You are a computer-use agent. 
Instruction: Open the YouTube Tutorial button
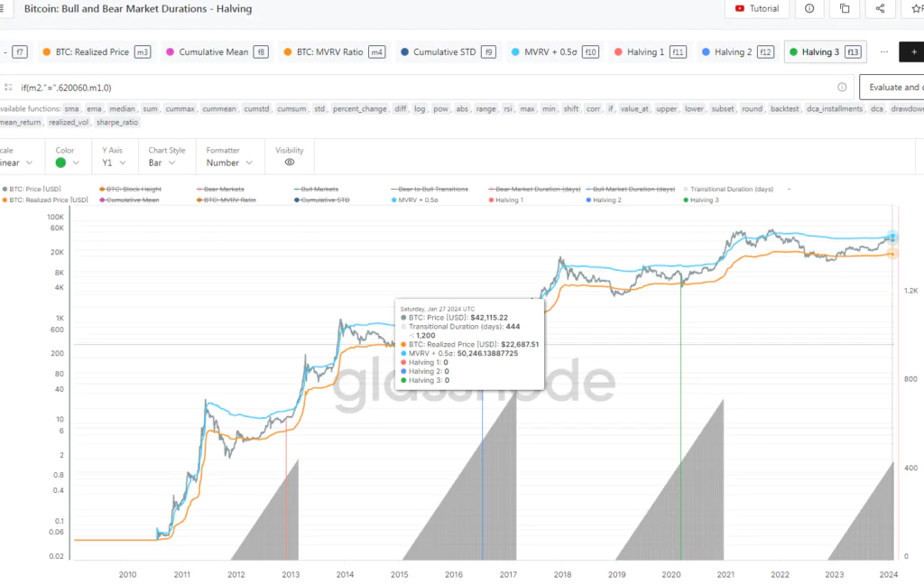coord(757,9)
